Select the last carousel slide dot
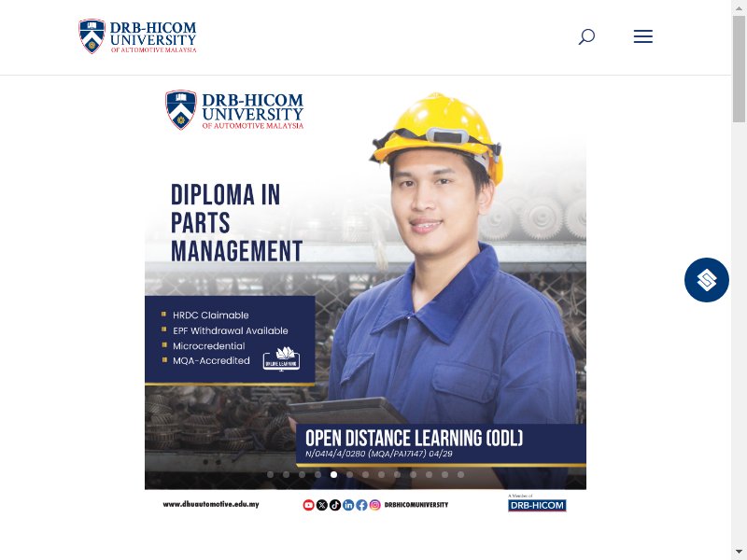The image size is (747, 560). click(x=460, y=474)
